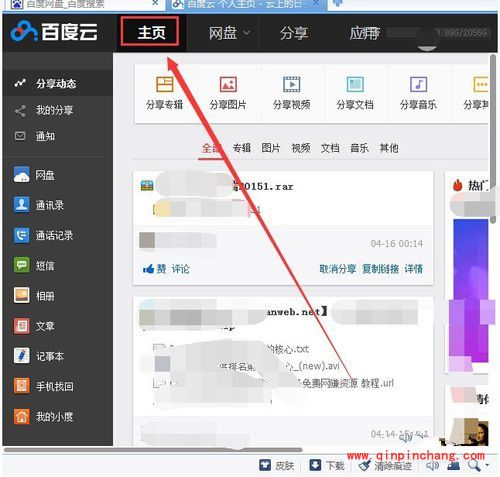
Task: Select the 图片 filter tab
Action: coord(271,148)
